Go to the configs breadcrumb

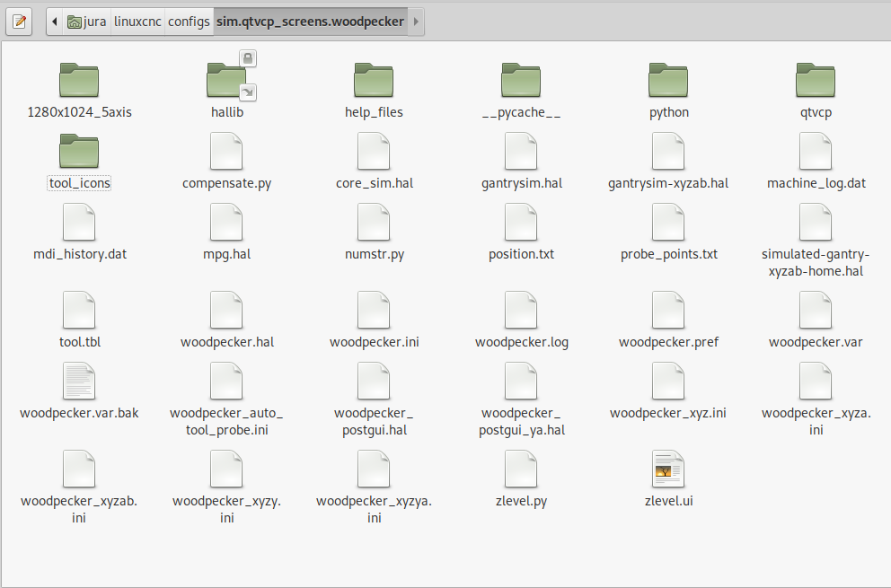point(189,22)
